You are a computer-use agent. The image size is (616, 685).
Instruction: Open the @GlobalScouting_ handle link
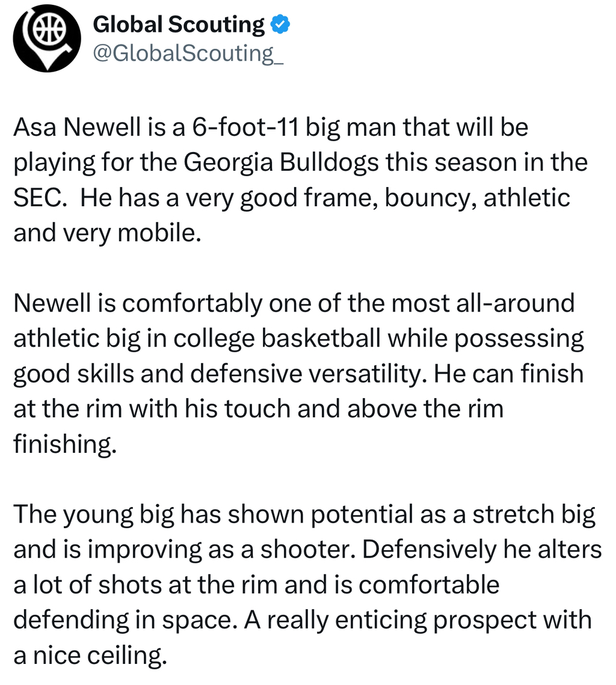point(188,54)
